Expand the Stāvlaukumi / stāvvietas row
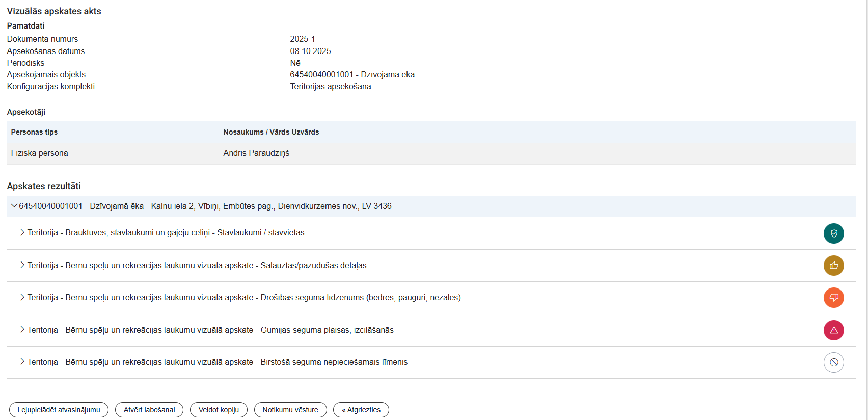Screen dimensions: 868x420 22,232
